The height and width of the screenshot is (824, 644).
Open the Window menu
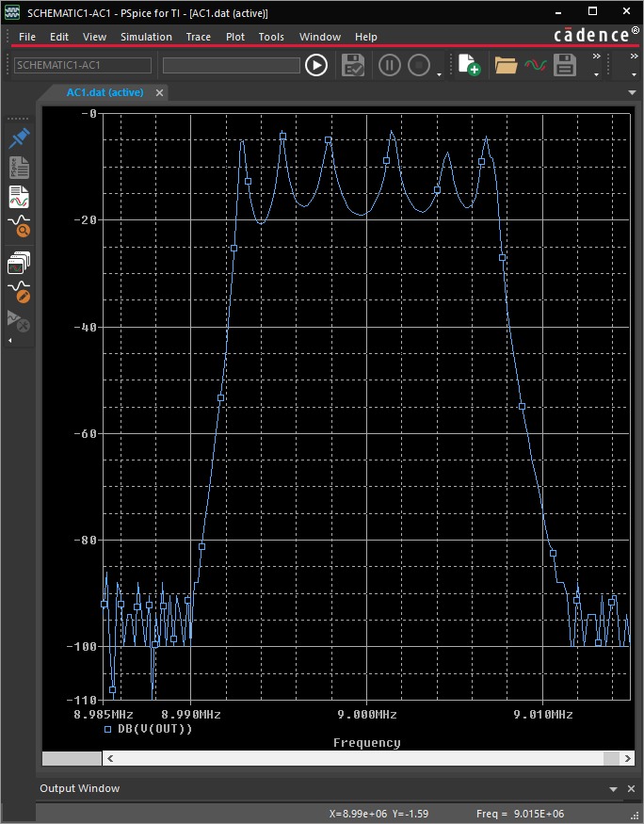(x=320, y=37)
